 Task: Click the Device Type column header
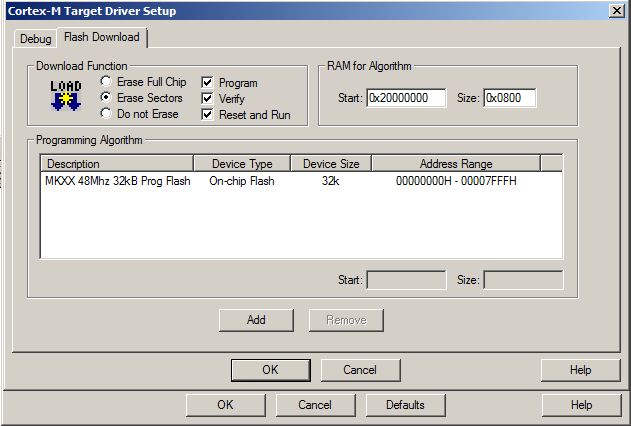[x=242, y=164]
